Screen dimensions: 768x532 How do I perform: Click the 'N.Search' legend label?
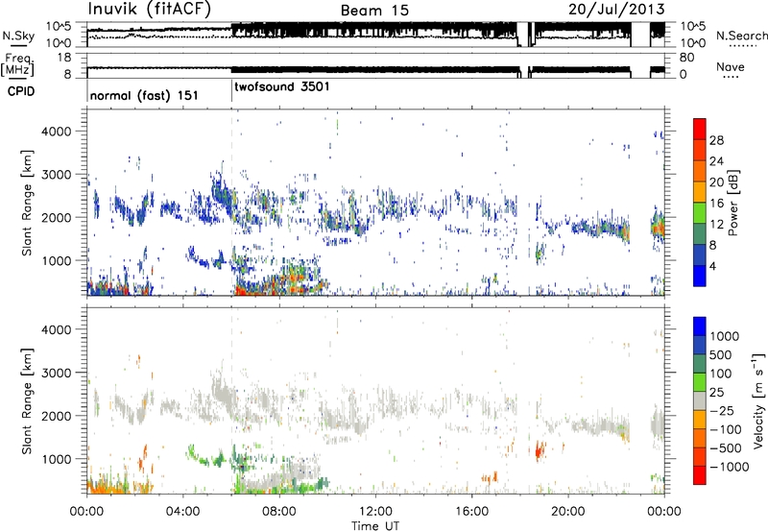coord(741,36)
